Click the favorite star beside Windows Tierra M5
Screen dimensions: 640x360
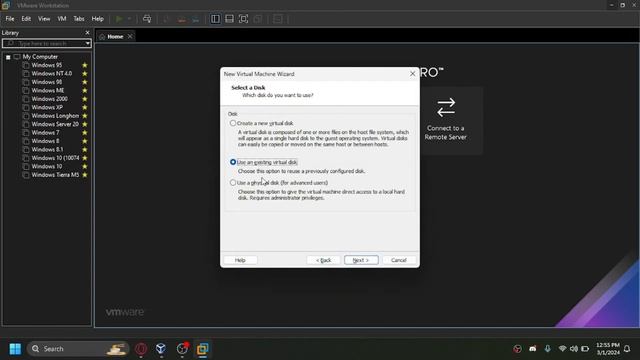point(85,175)
